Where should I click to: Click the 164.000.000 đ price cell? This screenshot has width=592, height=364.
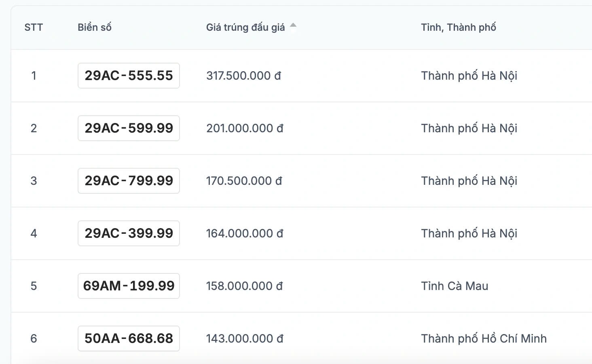pos(245,233)
